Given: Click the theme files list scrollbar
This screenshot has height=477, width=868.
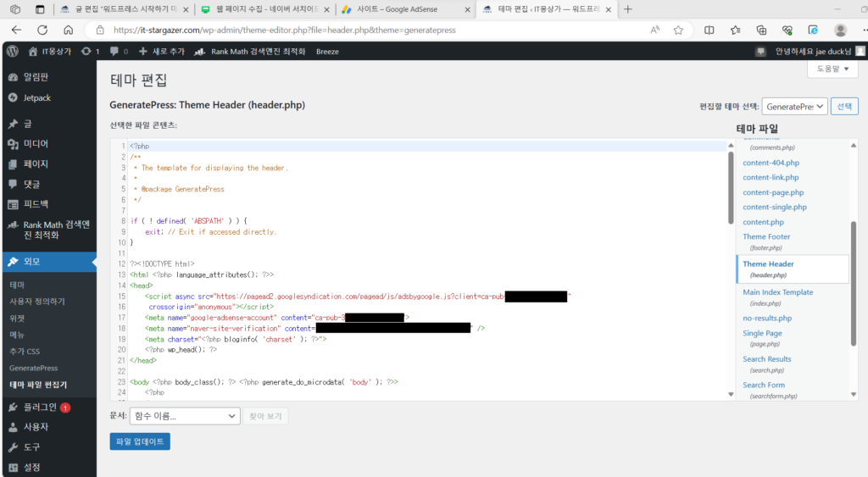Looking at the screenshot, I should (x=853, y=283).
